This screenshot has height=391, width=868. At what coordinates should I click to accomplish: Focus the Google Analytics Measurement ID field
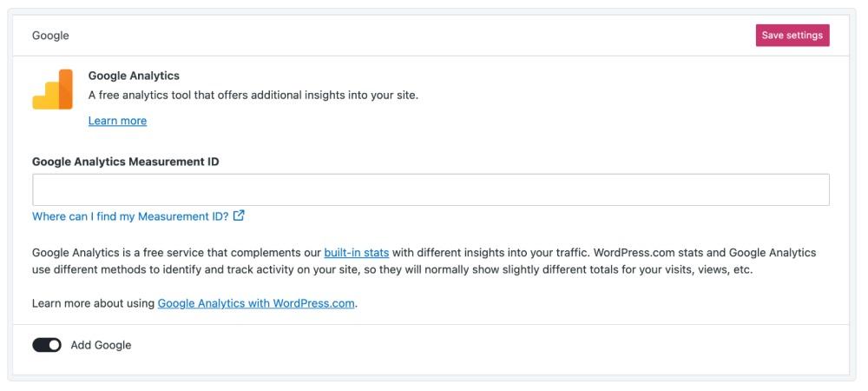[431, 190]
